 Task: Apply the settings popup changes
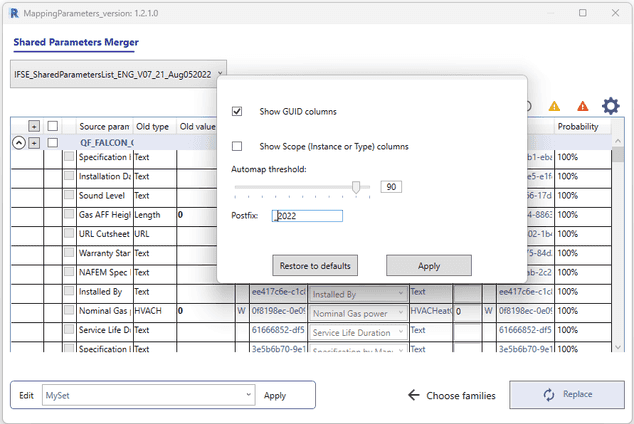429,266
